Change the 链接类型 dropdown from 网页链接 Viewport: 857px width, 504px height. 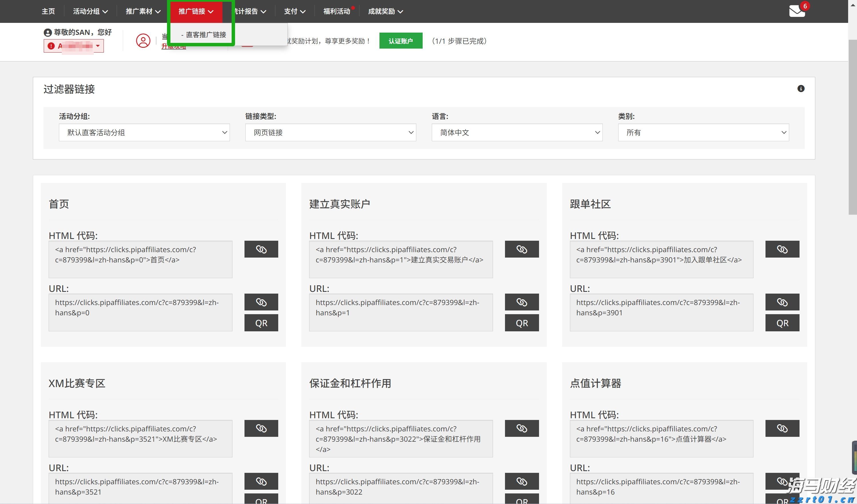[x=330, y=132]
